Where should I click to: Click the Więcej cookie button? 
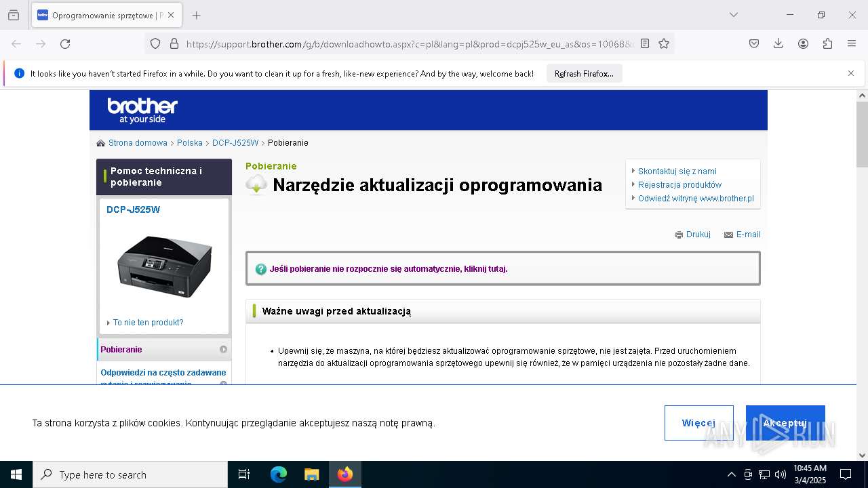pyautogui.click(x=698, y=423)
